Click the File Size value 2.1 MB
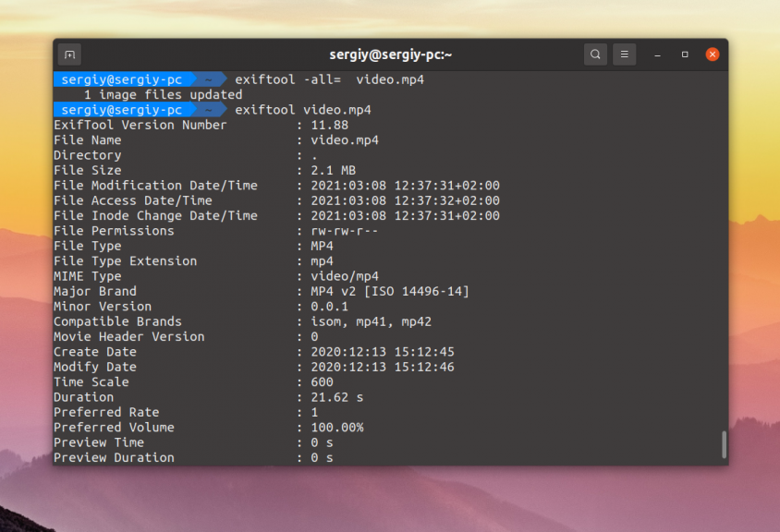This screenshot has width=780, height=532. pos(333,170)
